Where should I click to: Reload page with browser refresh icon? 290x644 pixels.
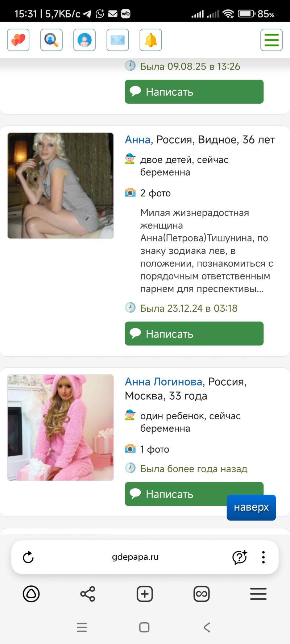[28, 557]
